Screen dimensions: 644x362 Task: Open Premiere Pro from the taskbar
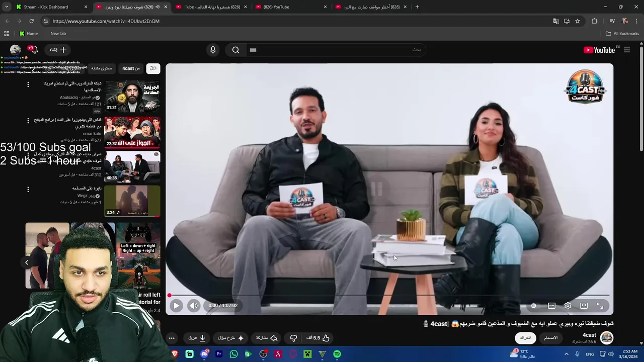click(x=219, y=354)
